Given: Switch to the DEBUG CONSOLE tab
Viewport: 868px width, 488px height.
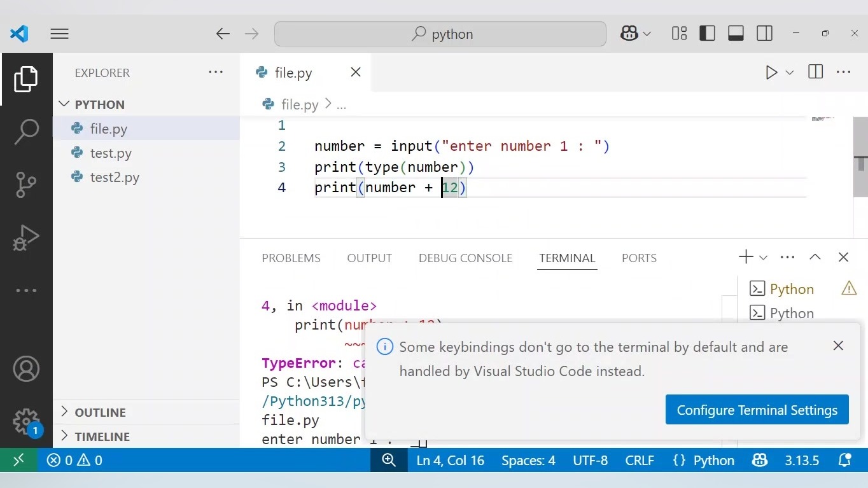Looking at the screenshot, I should [x=465, y=258].
